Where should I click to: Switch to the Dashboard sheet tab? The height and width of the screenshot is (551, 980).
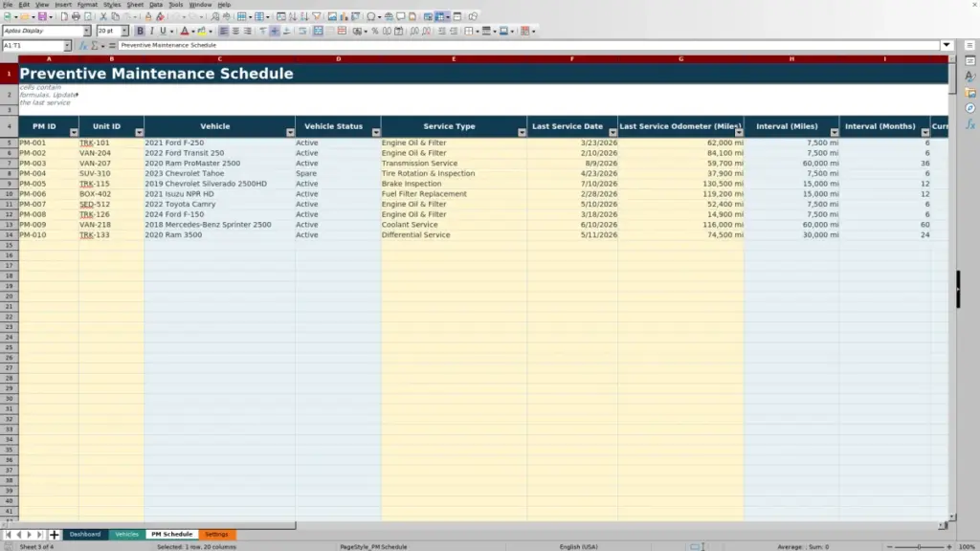(x=85, y=535)
